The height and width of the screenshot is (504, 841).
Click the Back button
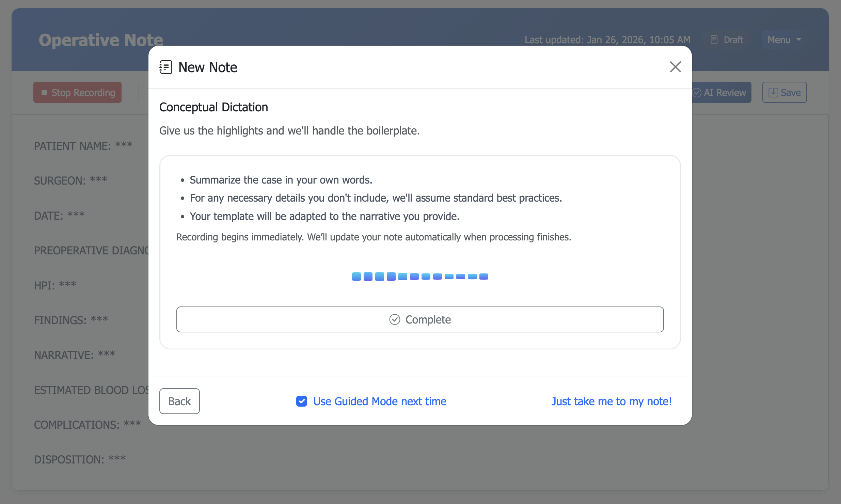point(179,401)
